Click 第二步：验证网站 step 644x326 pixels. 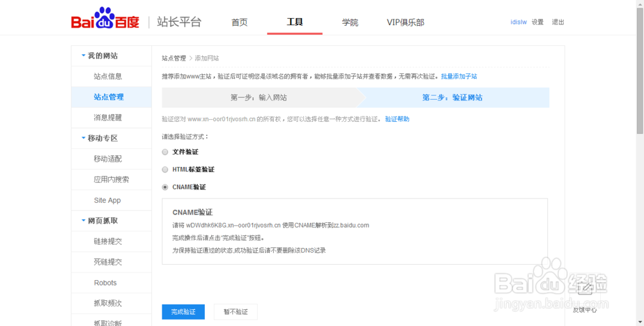click(x=453, y=97)
